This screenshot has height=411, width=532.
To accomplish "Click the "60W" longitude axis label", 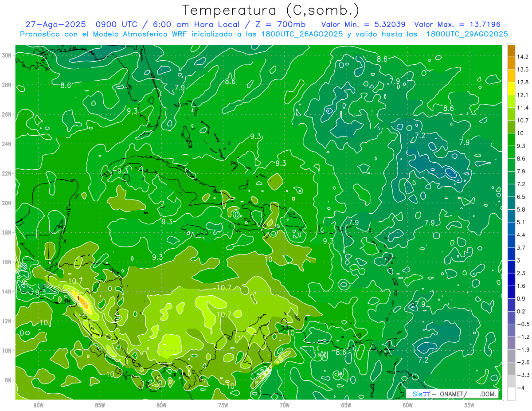I will 408,405.
